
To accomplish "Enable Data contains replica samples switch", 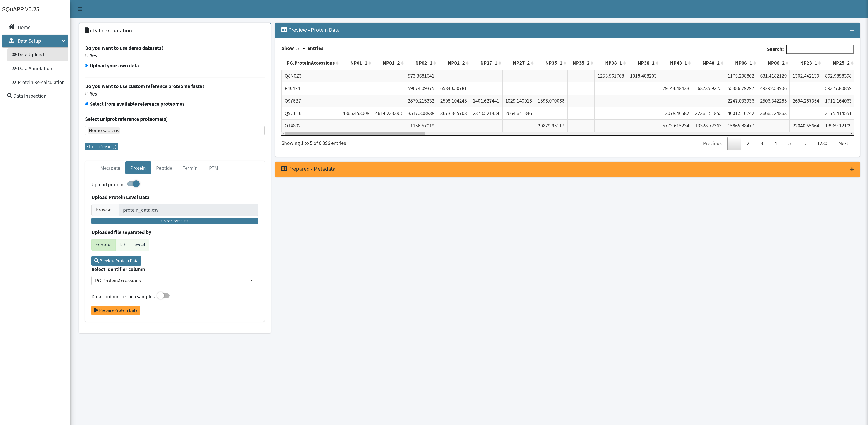I will 164,296.
